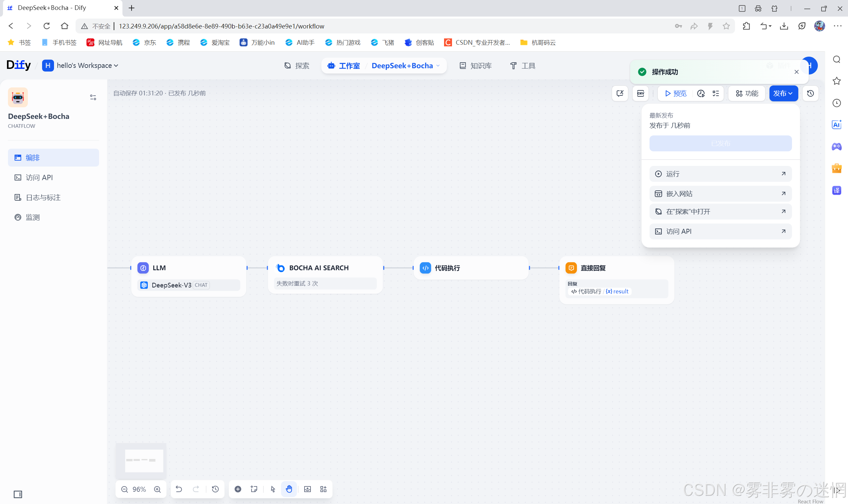Expand DeepSeek+Bocha app switcher dropdown
848x504 pixels.
(x=406, y=66)
